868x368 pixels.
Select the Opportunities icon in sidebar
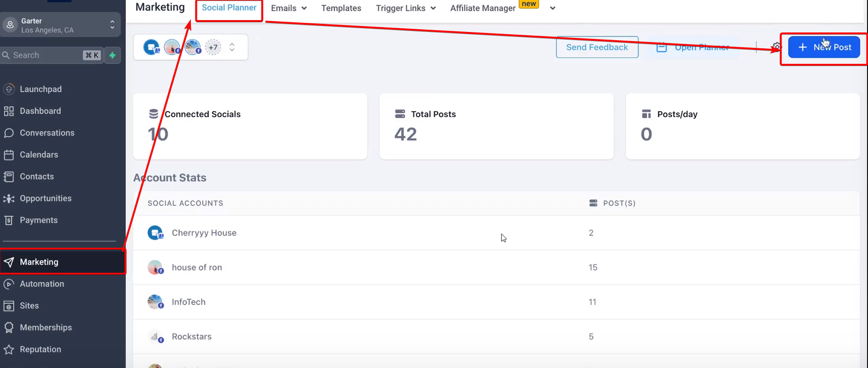coord(9,198)
